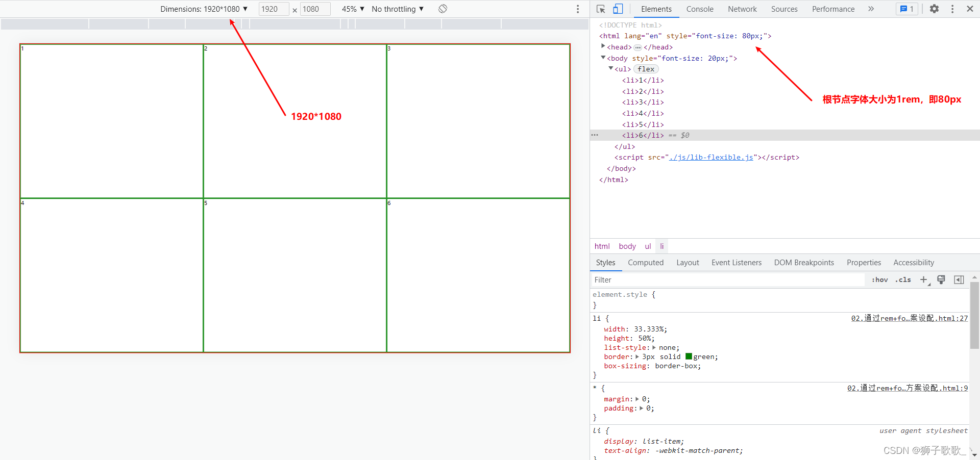The image size is (980, 460).
Task: Switch to the Console tab
Action: coord(700,9)
